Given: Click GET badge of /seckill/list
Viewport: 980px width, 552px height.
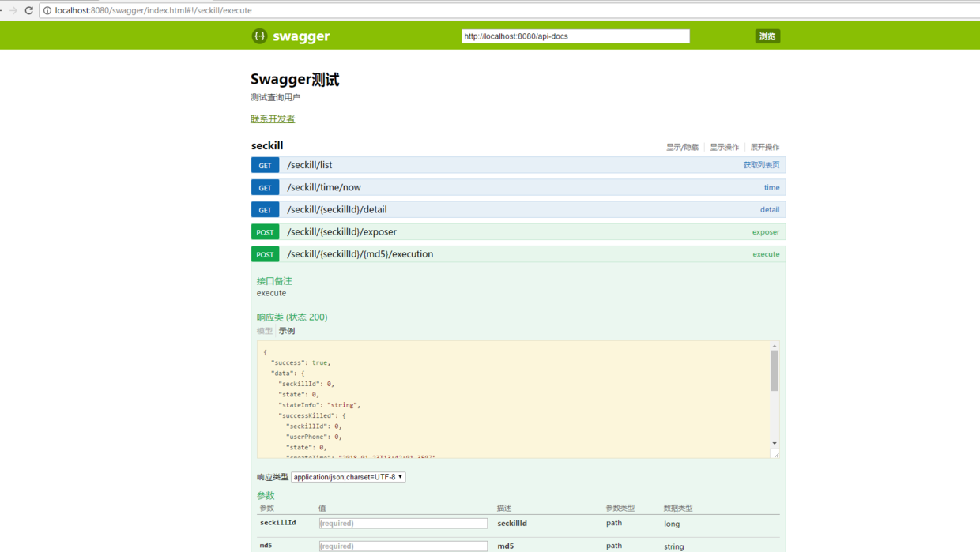Looking at the screenshot, I should (265, 165).
